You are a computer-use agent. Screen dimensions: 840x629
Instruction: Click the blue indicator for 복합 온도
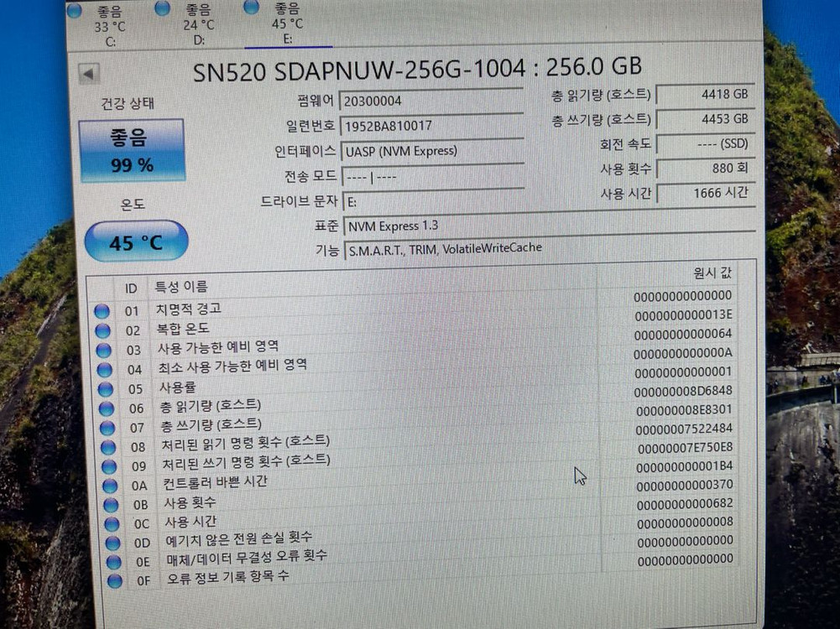pyautogui.click(x=102, y=330)
